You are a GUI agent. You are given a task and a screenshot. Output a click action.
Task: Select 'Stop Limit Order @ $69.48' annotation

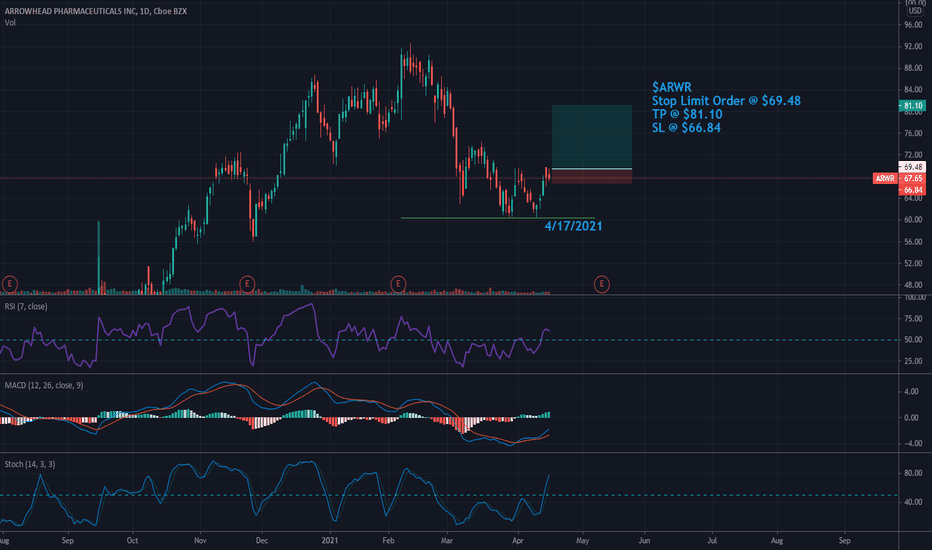726,100
